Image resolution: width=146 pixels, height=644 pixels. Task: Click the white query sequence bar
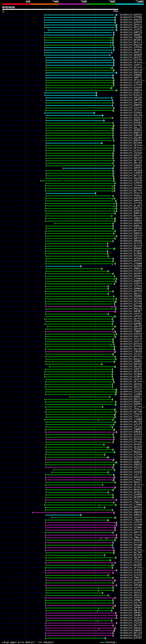click(x=60, y=10)
